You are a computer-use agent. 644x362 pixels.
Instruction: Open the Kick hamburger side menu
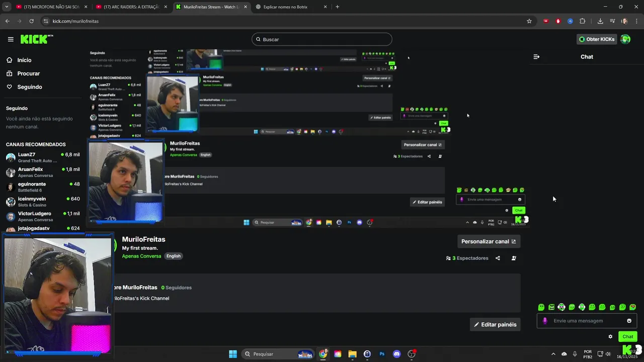click(11, 39)
